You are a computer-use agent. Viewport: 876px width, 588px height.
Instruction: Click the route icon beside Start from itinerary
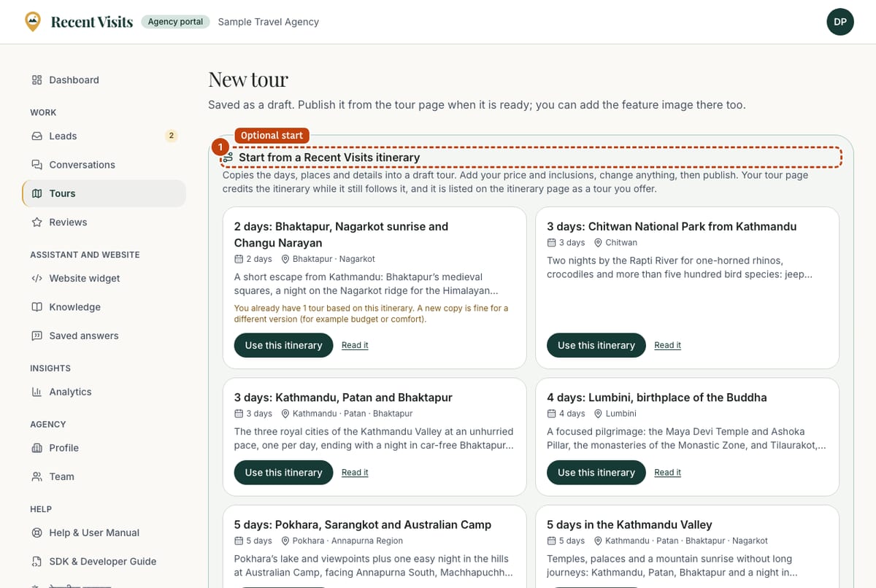(x=228, y=158)
